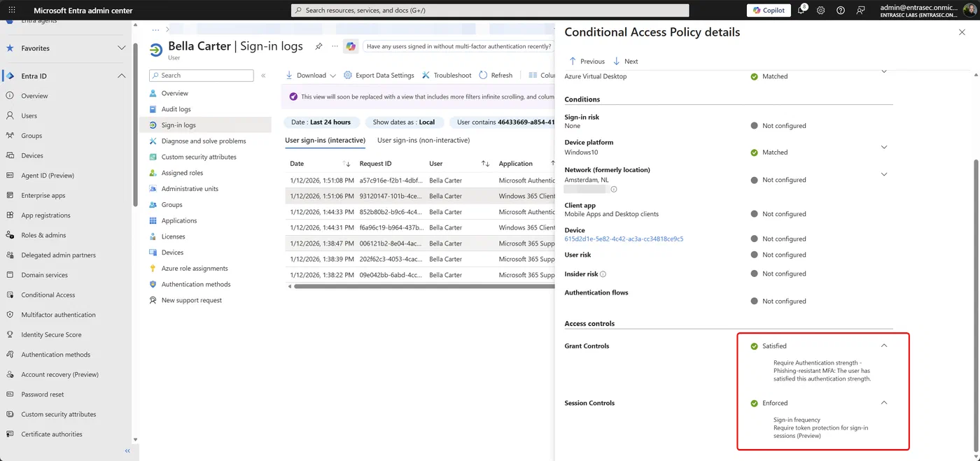Click the info icon beside the redacted IP
The height and width of the screenshot is (461, 980).
point(614,190)
